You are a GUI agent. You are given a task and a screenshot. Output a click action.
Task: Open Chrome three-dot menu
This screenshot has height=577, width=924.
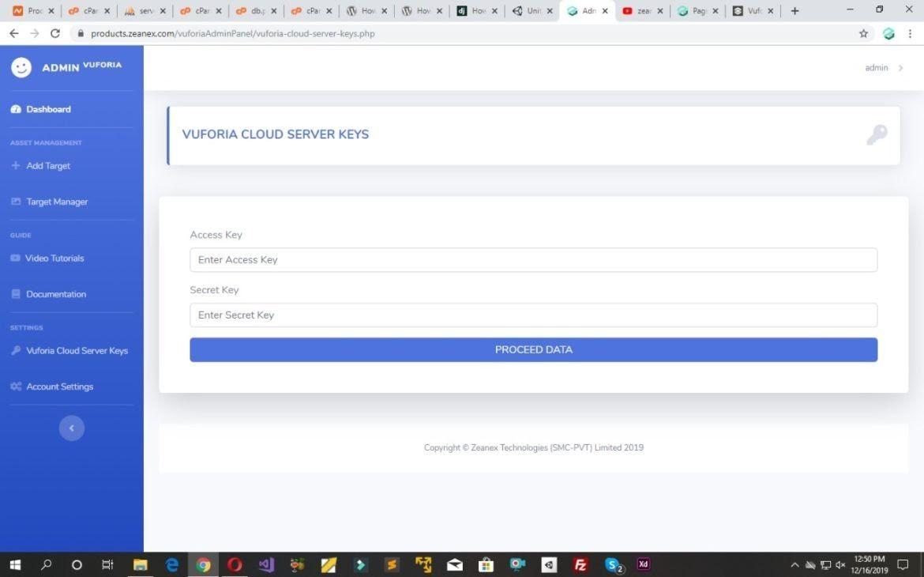pyautogui.click(x=911, y=34)
